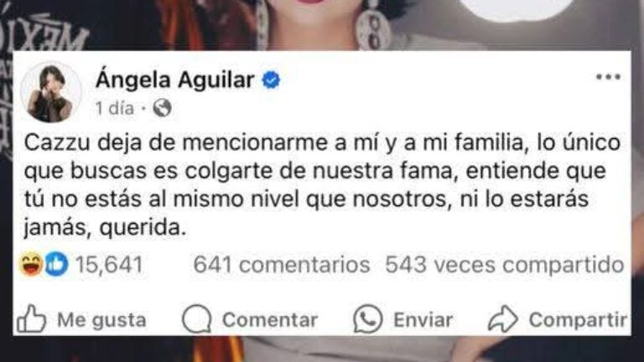Click the blue verified badge
644x362 pixels.
(x=271, y=80)
